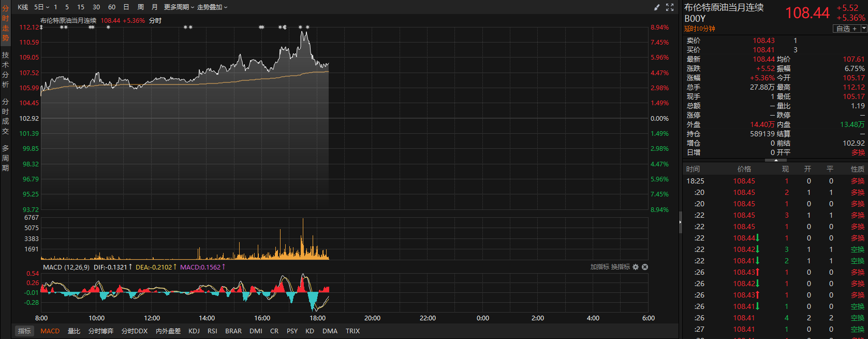The height and width of the screenshot is (339, 868).
Task: Switch to the KDJ indicator tab
Action: pyautogui.click(x=194, y=331)
